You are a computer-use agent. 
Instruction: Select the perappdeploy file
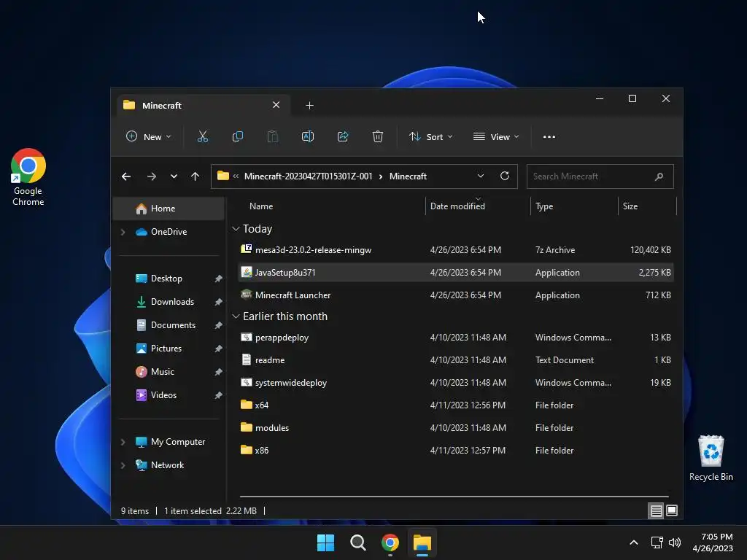click(455, 338)
